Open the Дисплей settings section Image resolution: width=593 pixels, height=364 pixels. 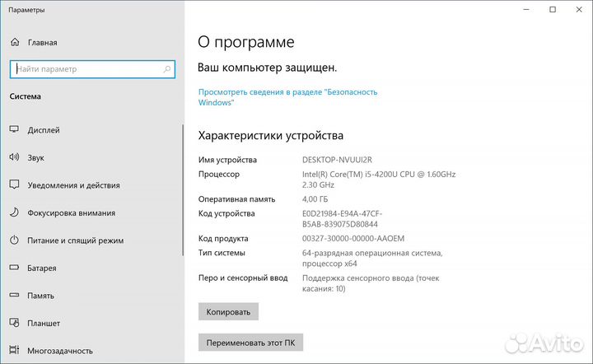(44, 130)
